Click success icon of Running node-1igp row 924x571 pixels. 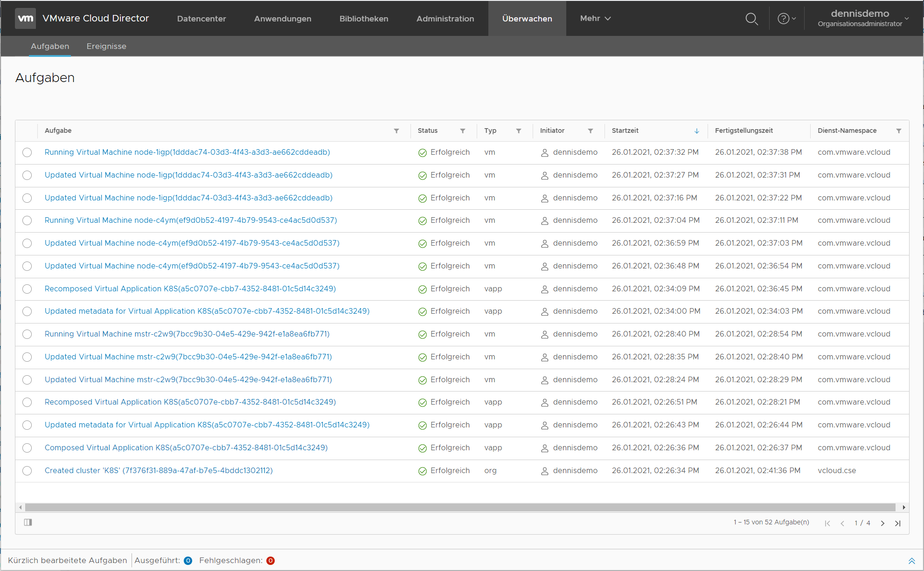point(423,153)
